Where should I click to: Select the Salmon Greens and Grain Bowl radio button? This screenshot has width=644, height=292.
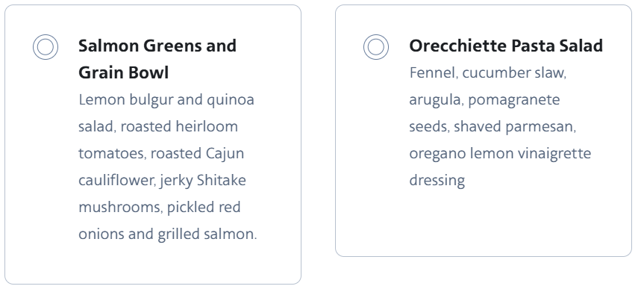click(x=46, y=47)
